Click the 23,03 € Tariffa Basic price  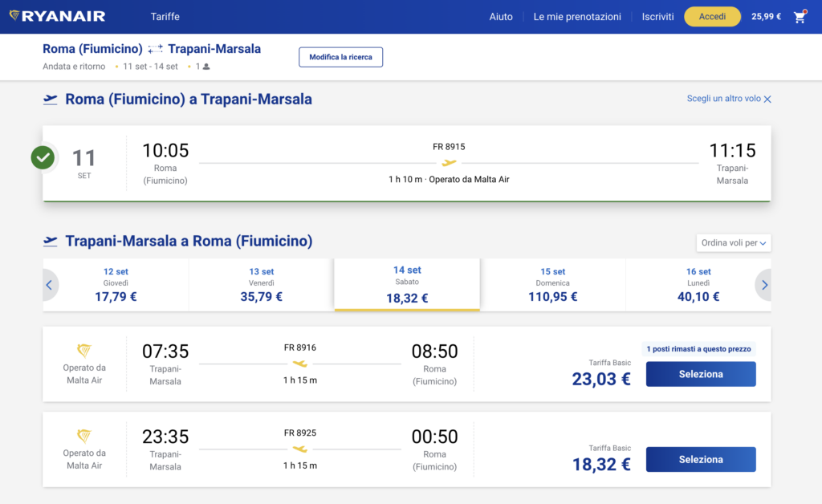click(x=600, y=378)
